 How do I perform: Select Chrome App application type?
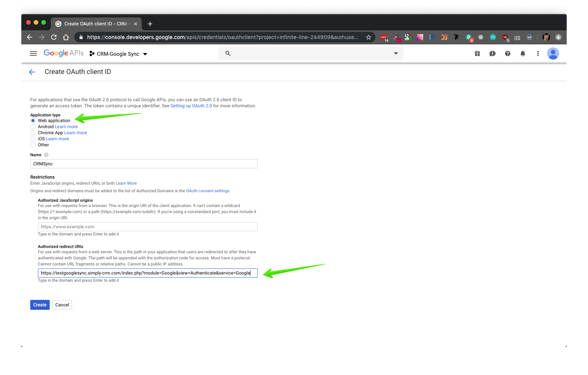(33, 133)
